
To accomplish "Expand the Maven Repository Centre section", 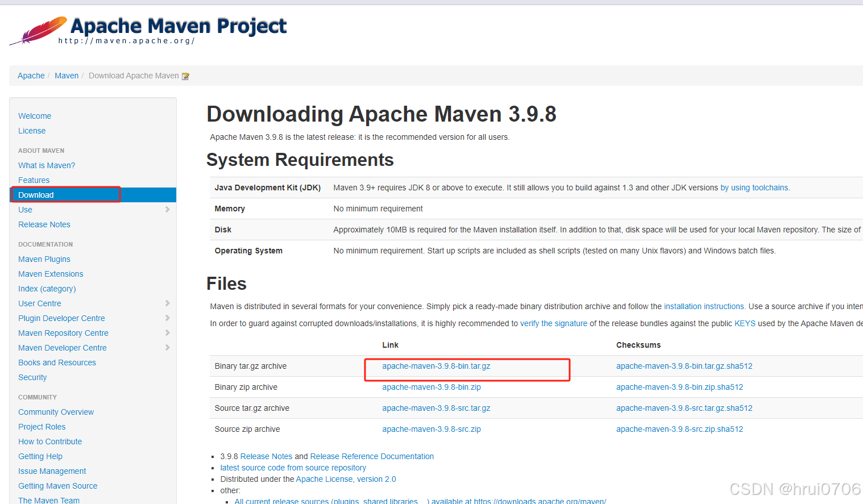I will click(167, 332).
